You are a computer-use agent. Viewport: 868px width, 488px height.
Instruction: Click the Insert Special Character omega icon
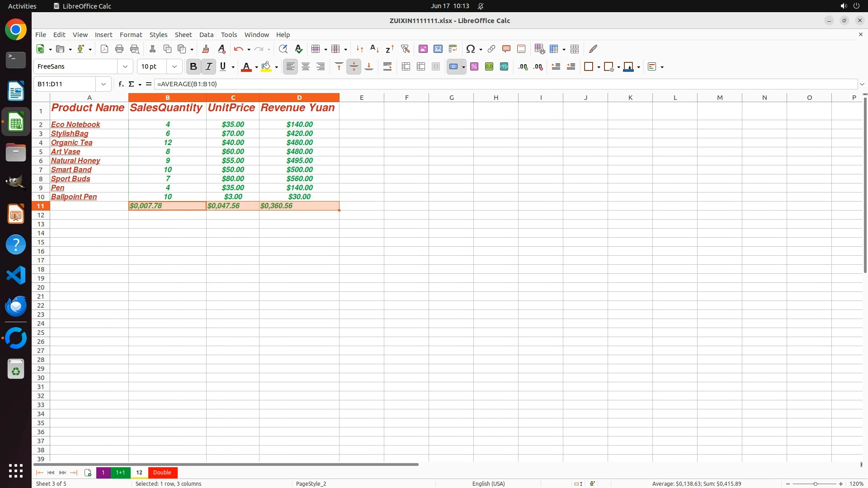click(x=470, y=49)
